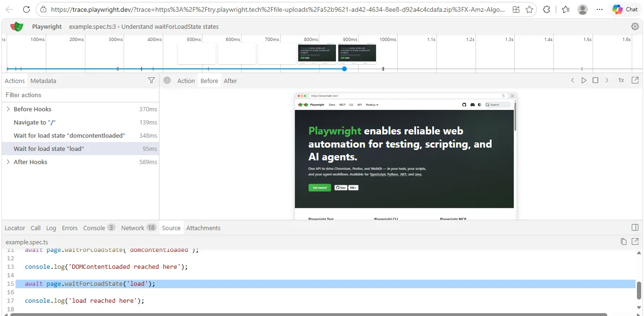The image size is (644, 316).
Task: Click the stop square playback button
Action: (x=595, y=81)
